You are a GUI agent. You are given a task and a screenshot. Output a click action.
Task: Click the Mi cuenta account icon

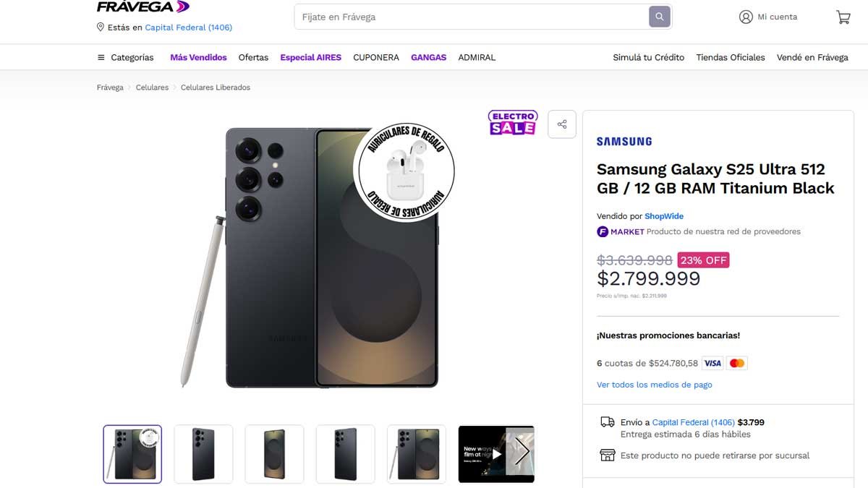click(746, 17)
